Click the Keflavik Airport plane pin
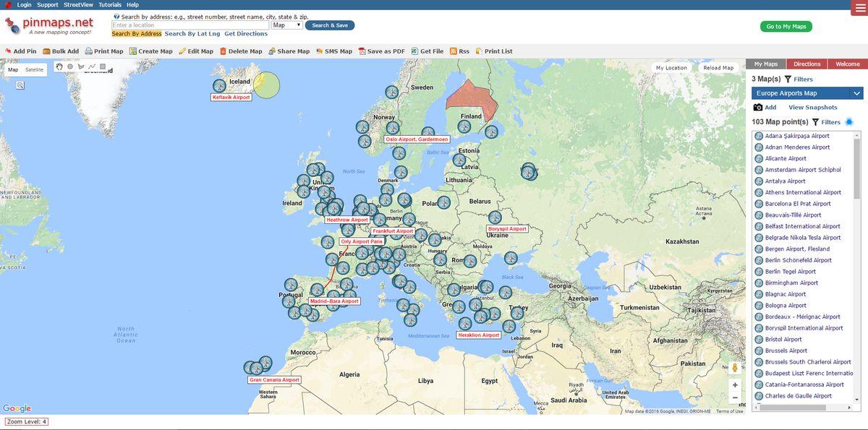The image size is (868, 430). pyautogui.click(x=220, y=85)
